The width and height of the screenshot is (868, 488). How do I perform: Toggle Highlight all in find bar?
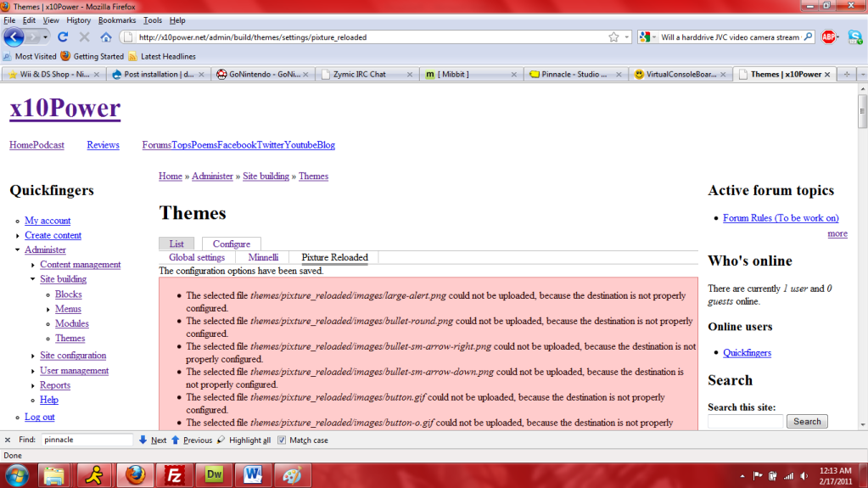[x=244, y=440]
